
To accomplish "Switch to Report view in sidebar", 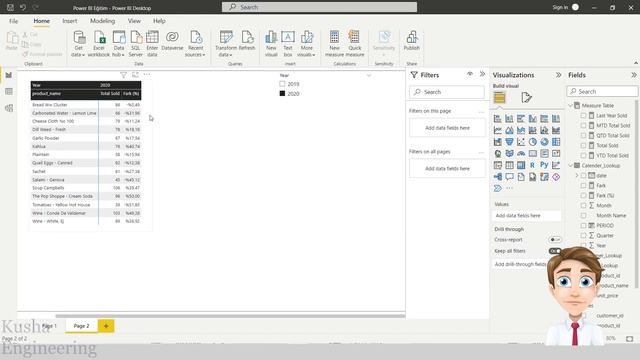I will [x=9, y=75].
